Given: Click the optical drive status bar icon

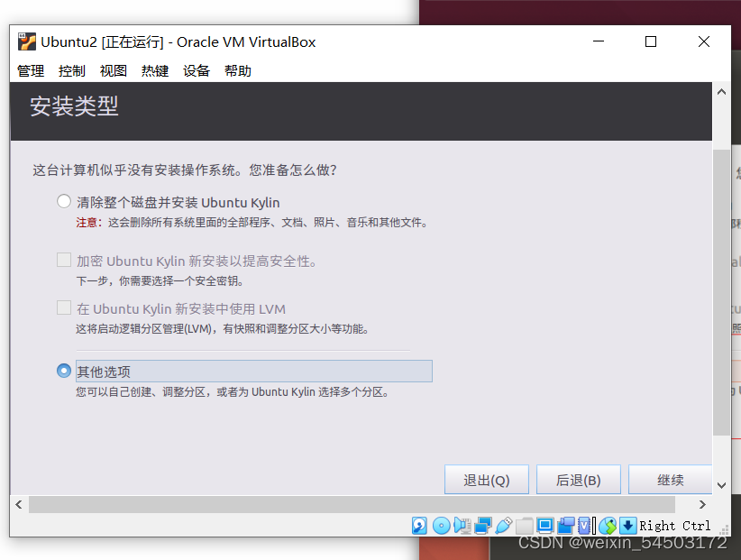Looking at the screenshot, I should click(x=439, y=525).
